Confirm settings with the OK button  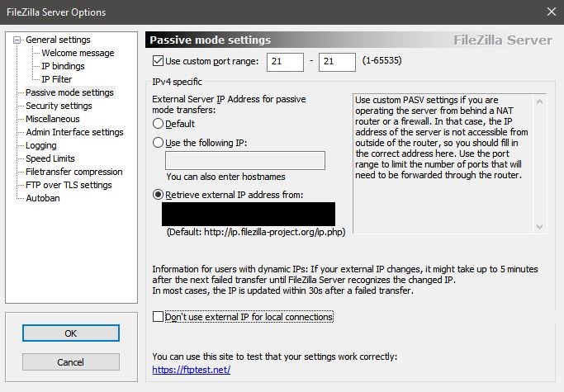click(71, 333)
